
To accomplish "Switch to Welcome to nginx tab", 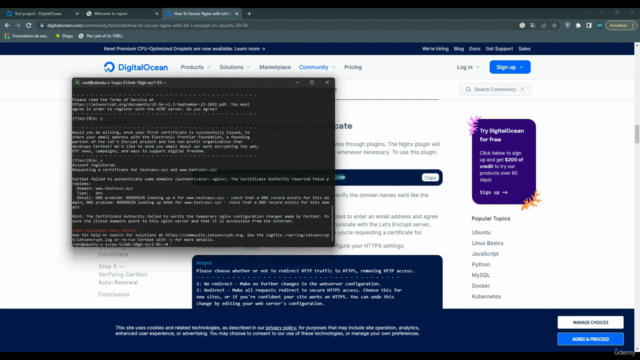I will click(121, 13).
